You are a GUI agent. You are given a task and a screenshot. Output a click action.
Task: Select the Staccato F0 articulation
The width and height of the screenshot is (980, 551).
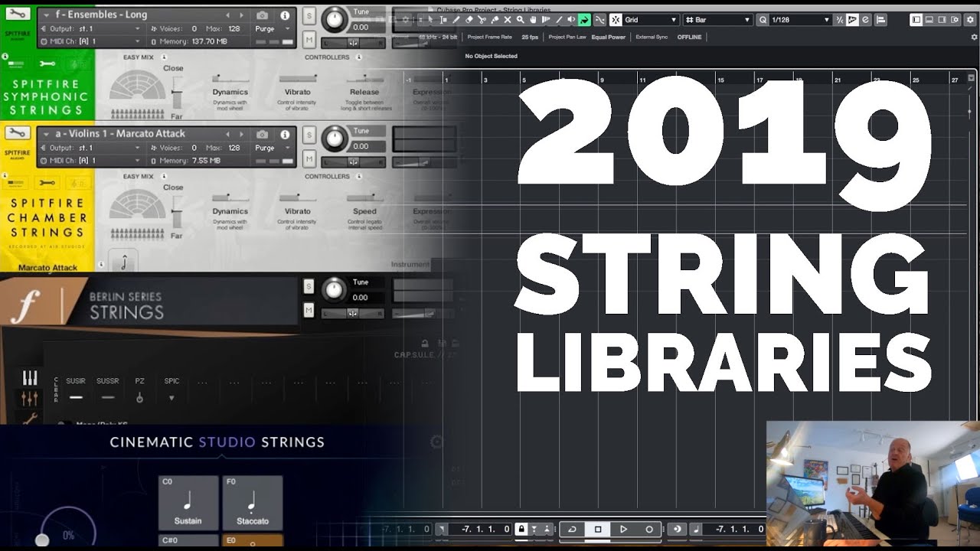click(x=253, y=503)
